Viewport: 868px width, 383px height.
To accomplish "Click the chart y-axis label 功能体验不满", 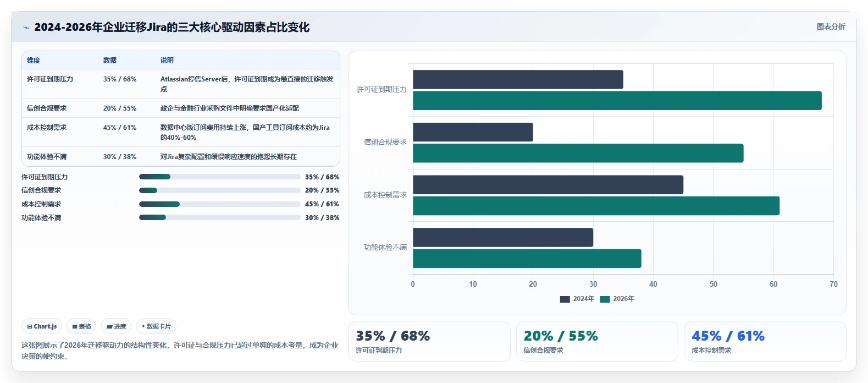I will (x=385, y=248).
